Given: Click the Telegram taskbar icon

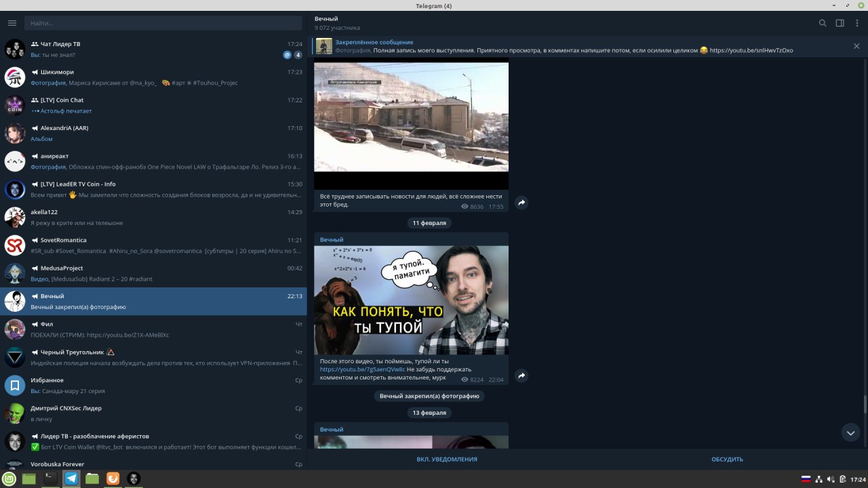Looking at the screenshot, I should [71, 479].
